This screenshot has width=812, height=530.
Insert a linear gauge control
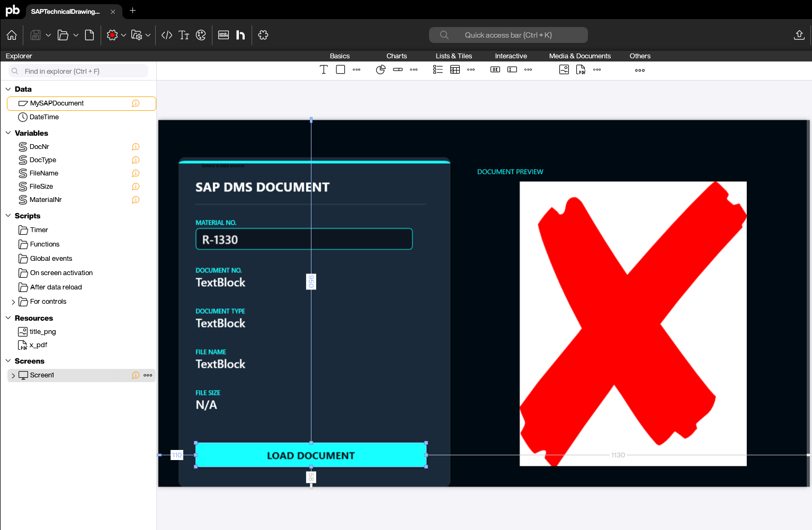point(398,69)
